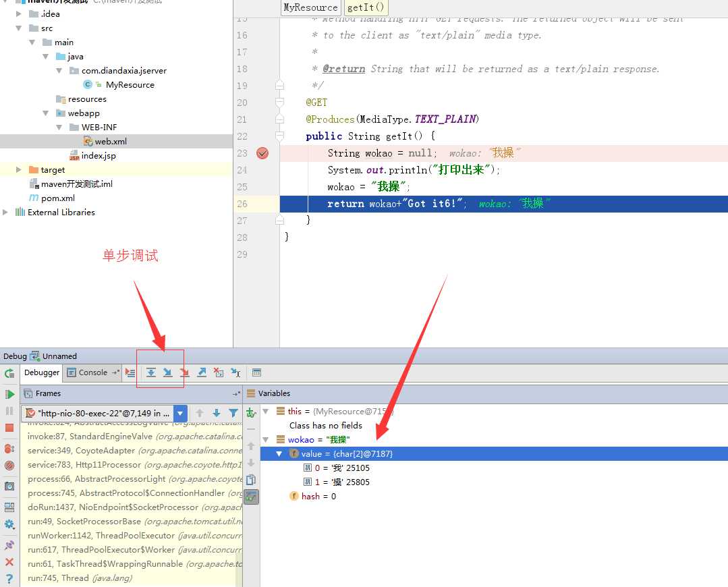Open View Breakpoints icon in debug sidebar
This screenshot has height=587, width=728.
(9, 449)
